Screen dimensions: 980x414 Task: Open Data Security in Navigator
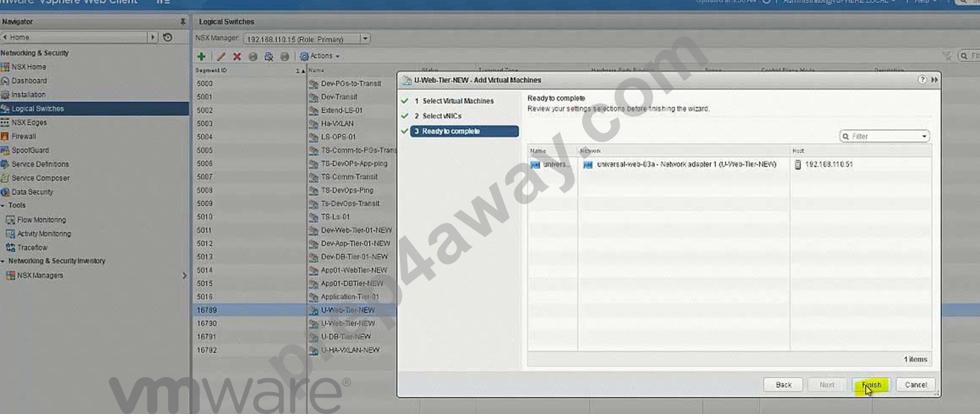pyautogui.click(x=32, y=192)
